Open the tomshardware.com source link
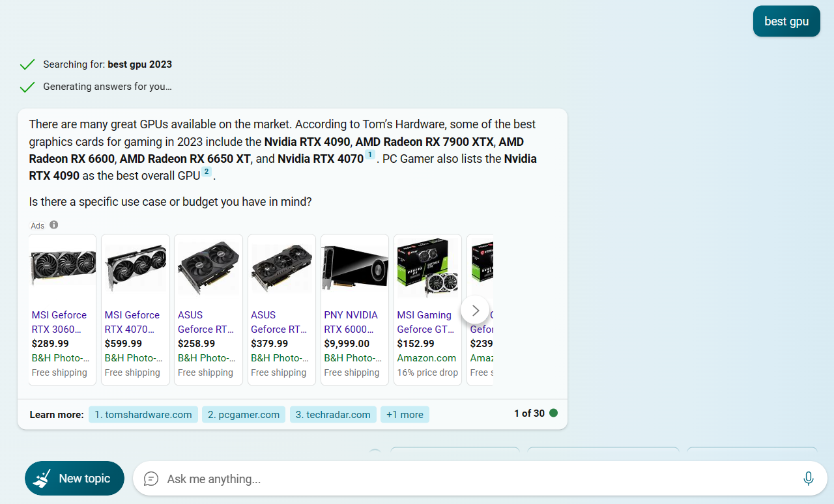 (x=143, y=414)
